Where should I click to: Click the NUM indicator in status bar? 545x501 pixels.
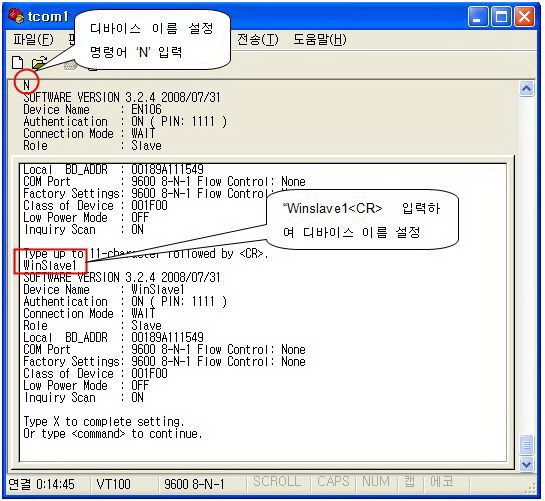coord(375,482)
